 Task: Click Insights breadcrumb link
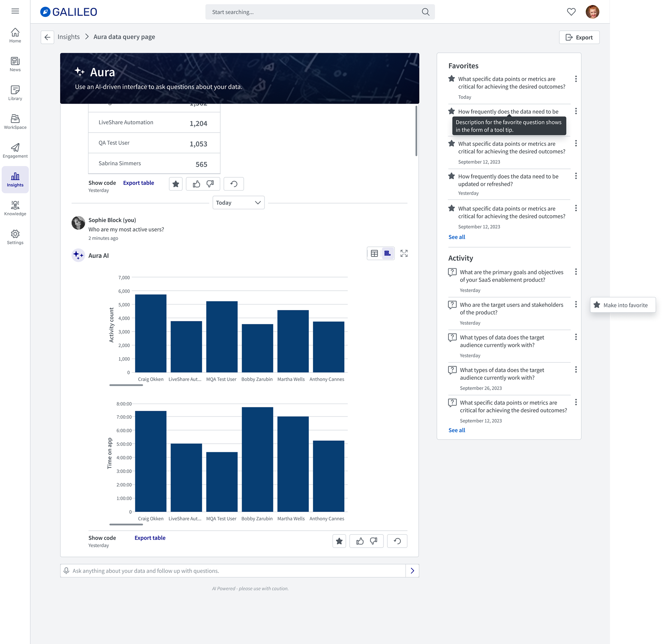(68, 37)
